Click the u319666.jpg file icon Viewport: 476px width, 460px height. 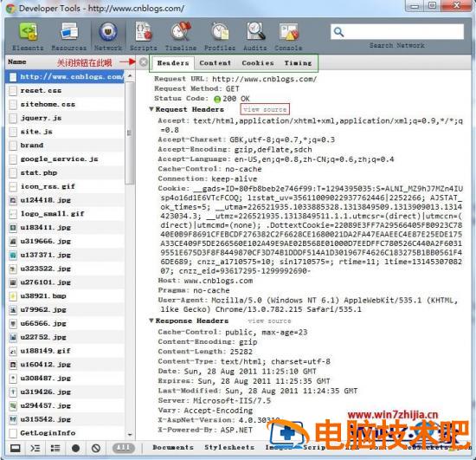click(13, 241)
